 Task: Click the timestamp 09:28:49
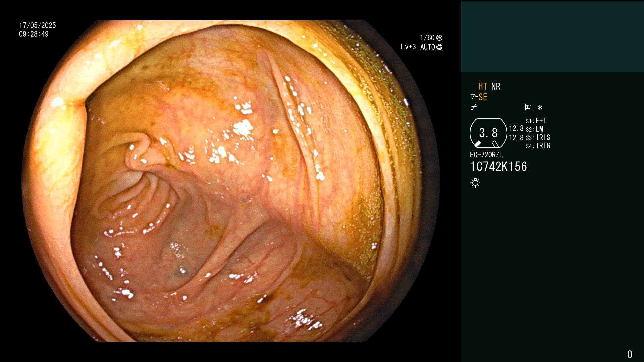point(34,34)
